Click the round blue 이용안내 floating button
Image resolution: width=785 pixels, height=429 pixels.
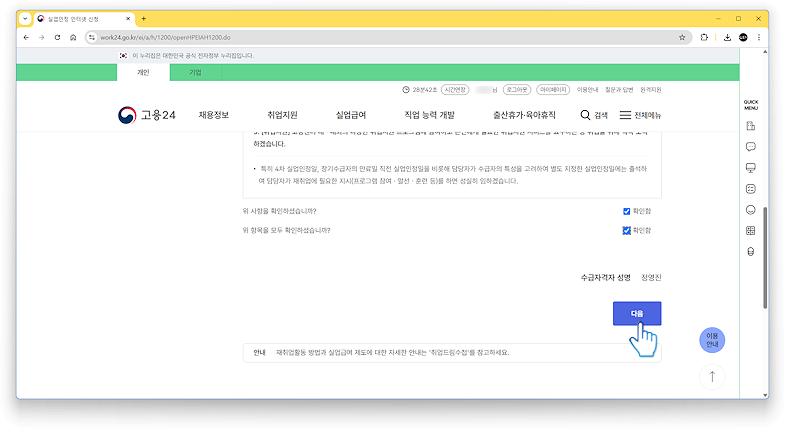(x=712, y=340)
